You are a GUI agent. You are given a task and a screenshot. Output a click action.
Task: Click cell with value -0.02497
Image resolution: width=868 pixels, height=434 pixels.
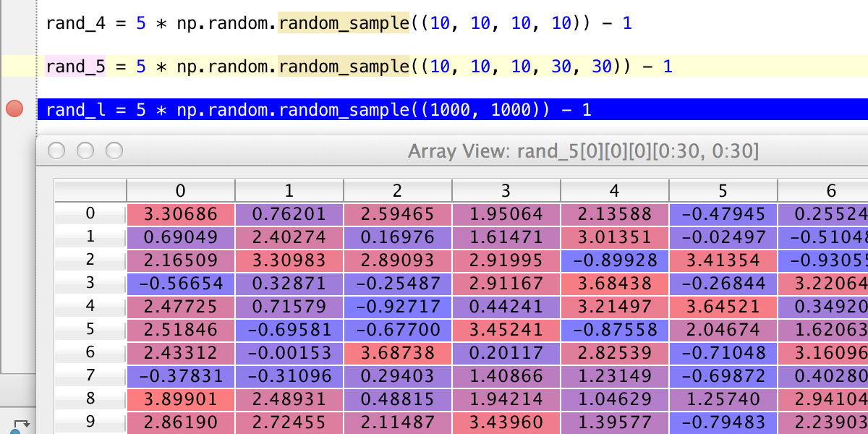point(723,237)
